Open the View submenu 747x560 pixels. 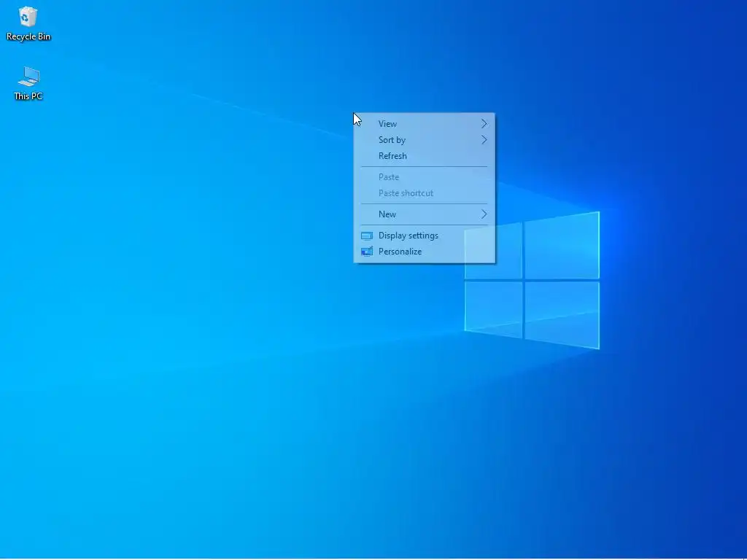click(x=424, y=124)
